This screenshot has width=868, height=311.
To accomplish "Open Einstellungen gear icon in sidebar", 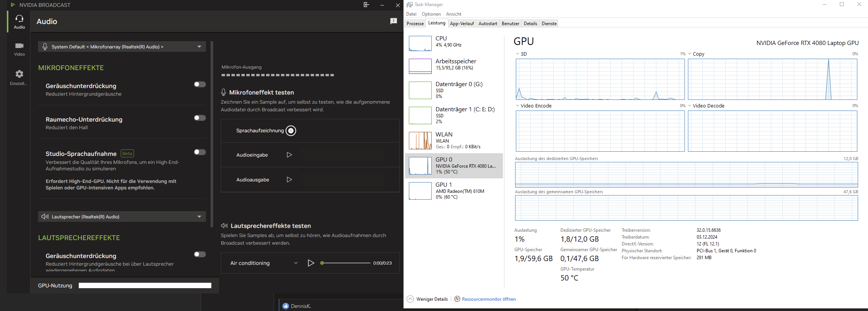I will pyautogui.click(x=19, y=74).
